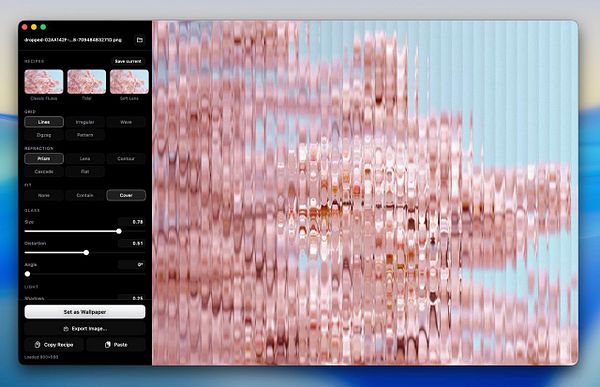Click the dropped file name in the header
This screenshot has width=600, height=387.
tap(73, 40)
